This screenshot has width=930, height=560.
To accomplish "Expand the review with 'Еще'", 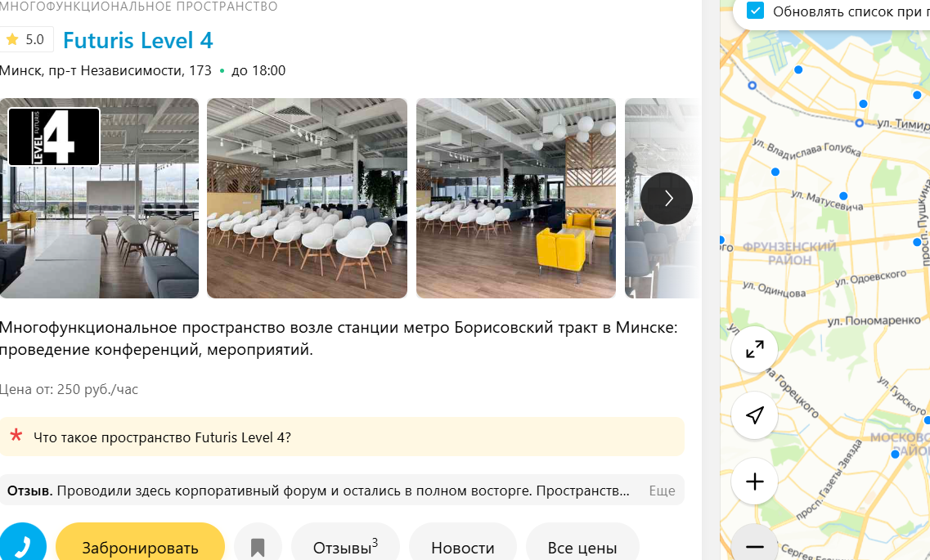I will (x=662, y=491).
